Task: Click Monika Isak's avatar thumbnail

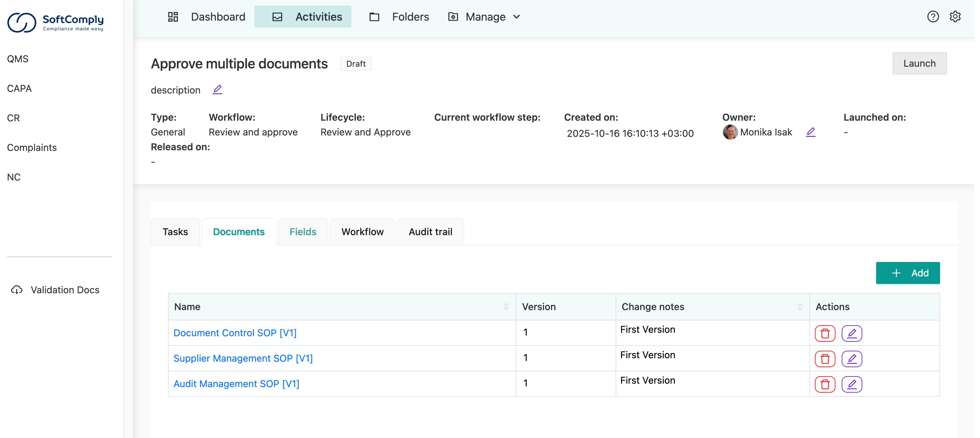Action: pyautogui.click(x=730, y=132)
